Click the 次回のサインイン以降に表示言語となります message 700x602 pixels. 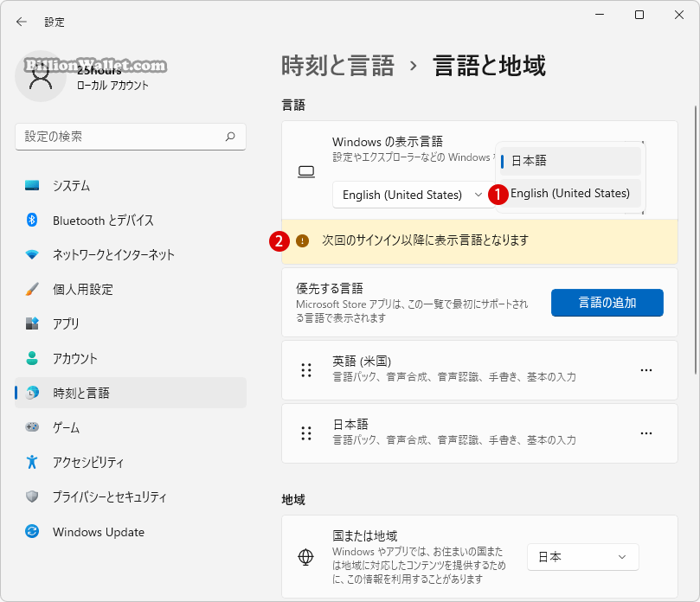[426, 240]
